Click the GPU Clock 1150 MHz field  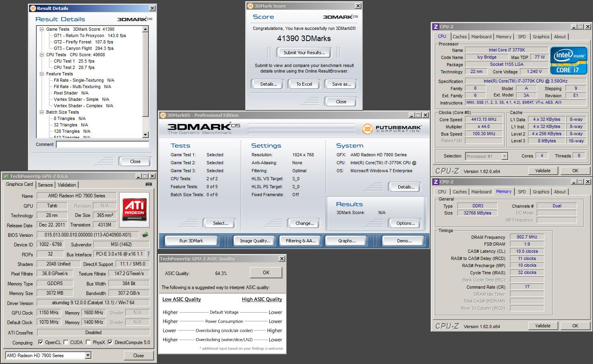pos(49,313)
